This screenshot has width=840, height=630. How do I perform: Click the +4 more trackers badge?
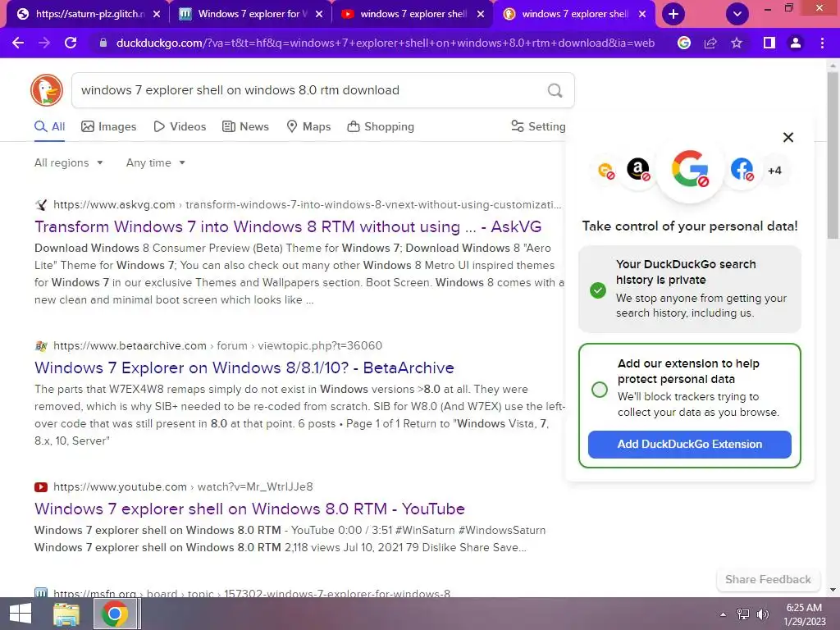pyautogui.click(x=774, y=171)
